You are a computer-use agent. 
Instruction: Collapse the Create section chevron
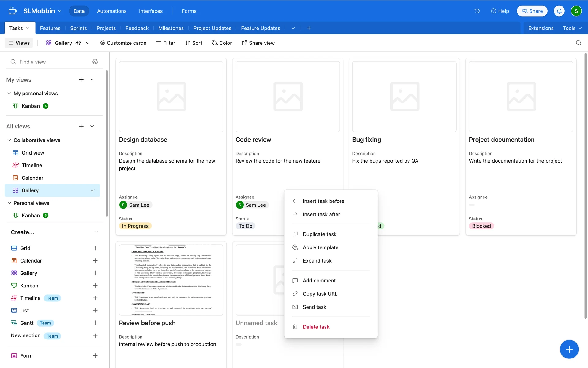[x=96, y=232]
